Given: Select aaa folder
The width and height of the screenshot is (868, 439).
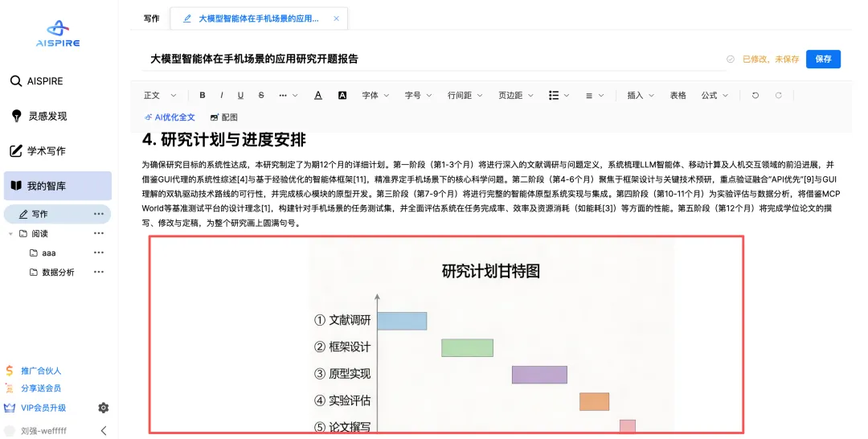Looking at the screenshot, I should click(43, 253).
